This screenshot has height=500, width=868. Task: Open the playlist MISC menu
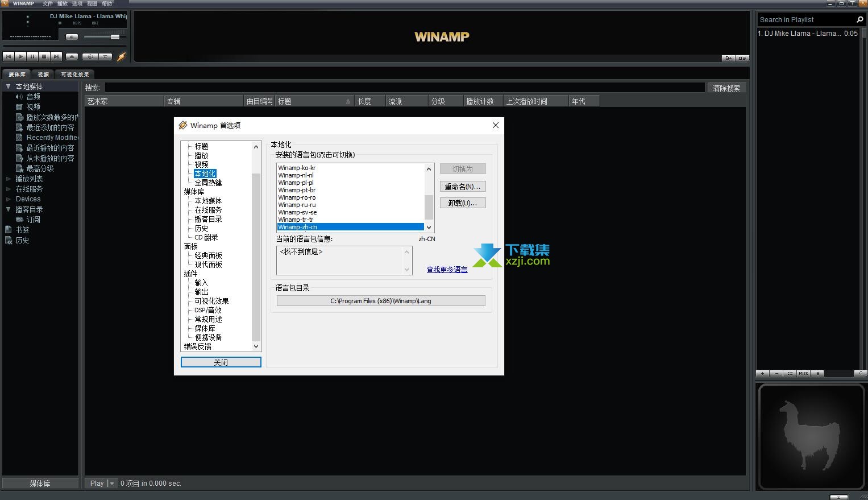point(803,373)
